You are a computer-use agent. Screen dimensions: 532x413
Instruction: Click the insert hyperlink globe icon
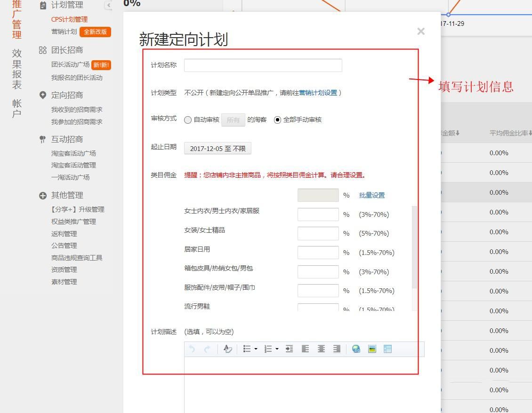tap(356, 349)
